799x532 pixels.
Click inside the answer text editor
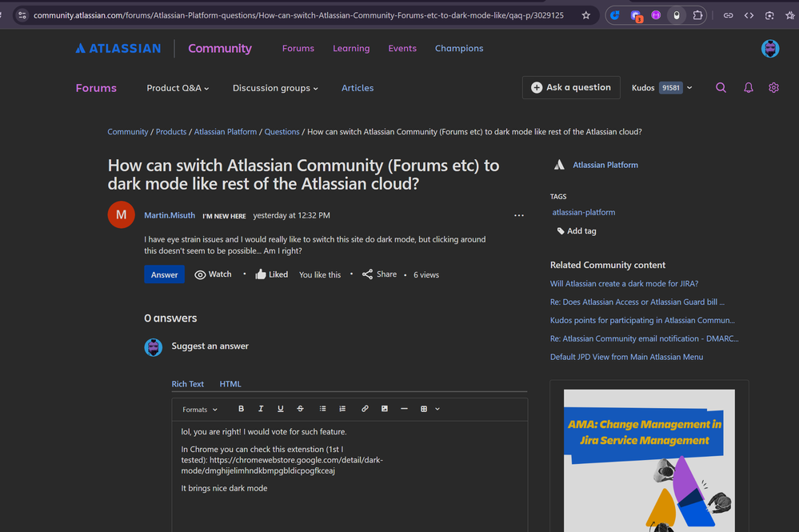350,477
